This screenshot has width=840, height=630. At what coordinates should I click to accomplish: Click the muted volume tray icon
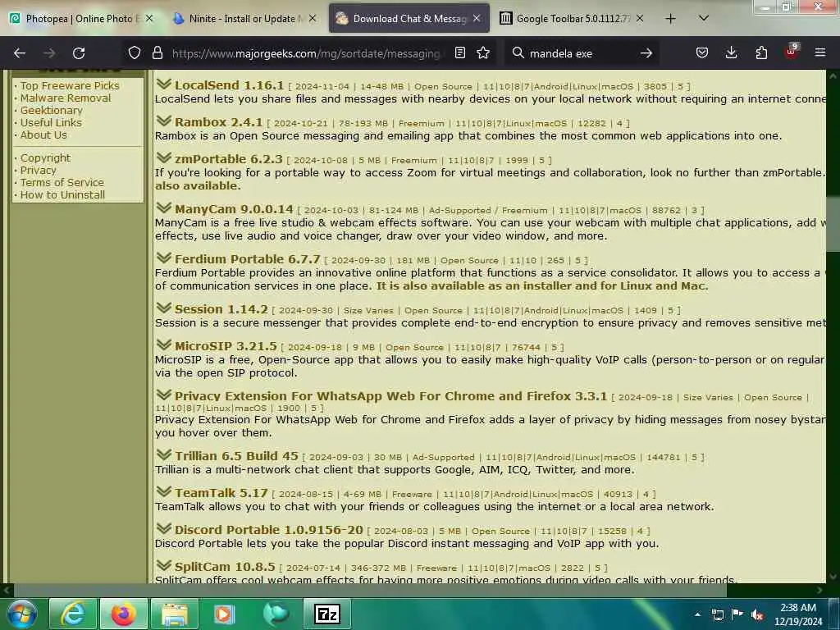[757, 615]
